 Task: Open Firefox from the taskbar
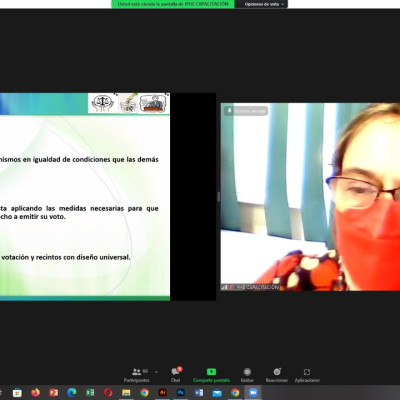click(x=35, y=393)
